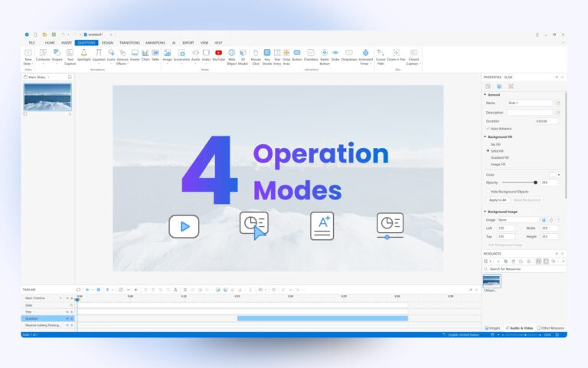This screenshot has height=368, width=588.
Task: Toggle visibility of the Question timeline track
Action: pos(67,318)
